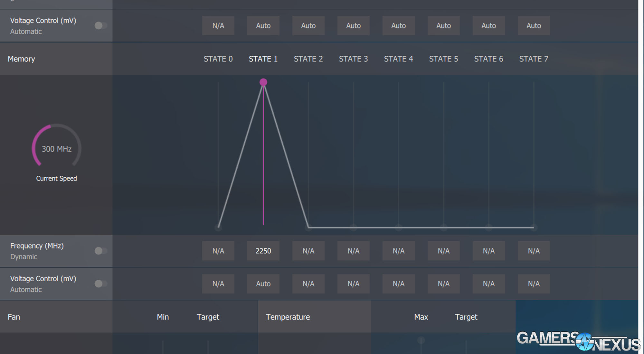Click the Auto voltage button under STATE 7
Screen dimensions: 644x354
(534, 25)
